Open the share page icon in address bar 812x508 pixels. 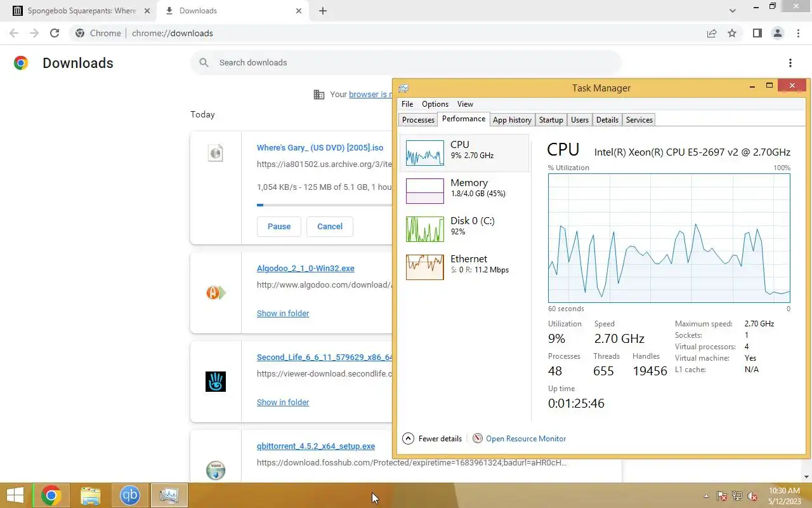712,33
